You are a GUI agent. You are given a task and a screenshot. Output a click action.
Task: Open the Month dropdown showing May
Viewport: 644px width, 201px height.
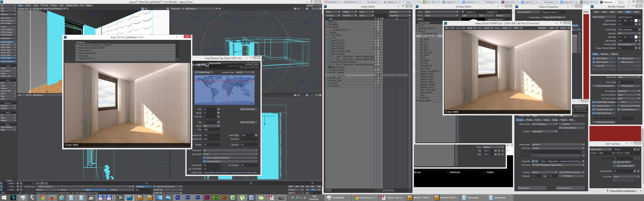point(211,126)
